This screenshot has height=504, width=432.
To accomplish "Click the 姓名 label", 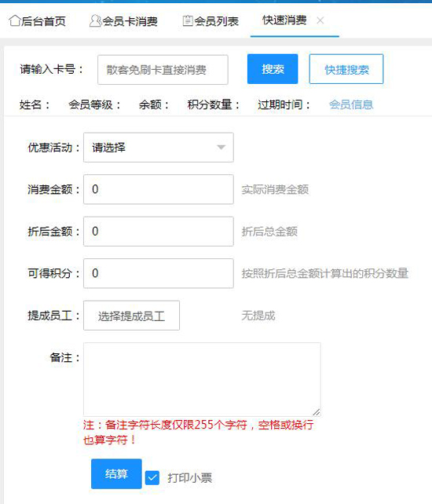I will click(x=35, y=104).
